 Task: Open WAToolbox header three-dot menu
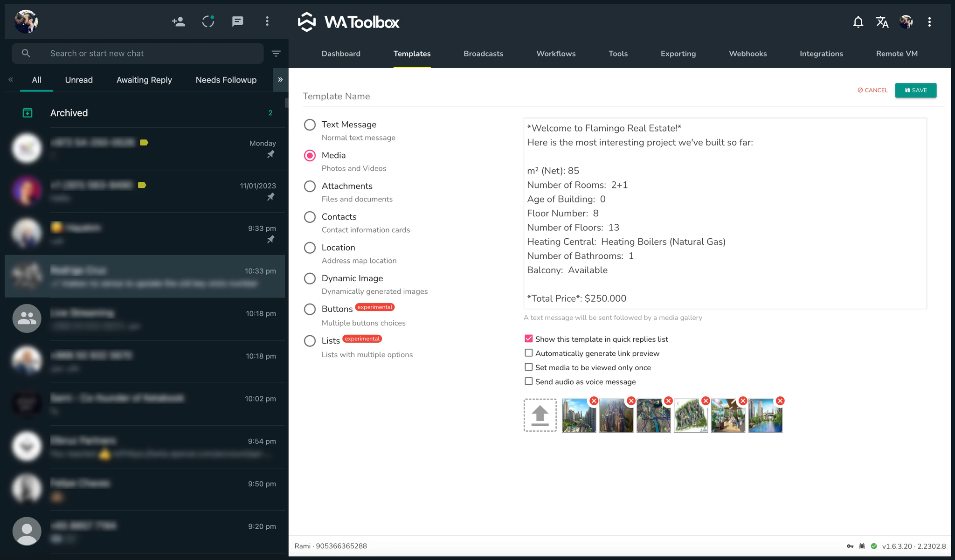pyautogui.click(x=929, y=22)
